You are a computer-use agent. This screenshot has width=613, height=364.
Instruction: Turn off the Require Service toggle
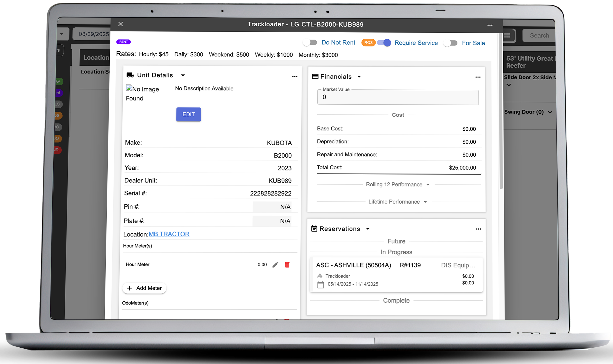coord(384,43)
